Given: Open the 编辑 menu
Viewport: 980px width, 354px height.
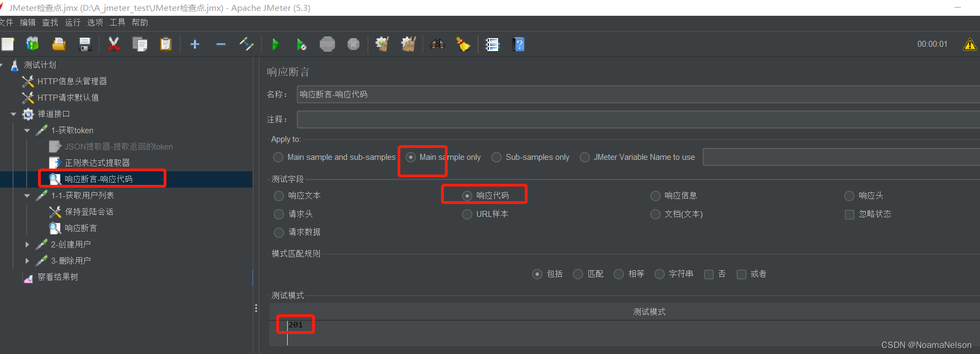Looking at the screenshot, I should 28,22.
